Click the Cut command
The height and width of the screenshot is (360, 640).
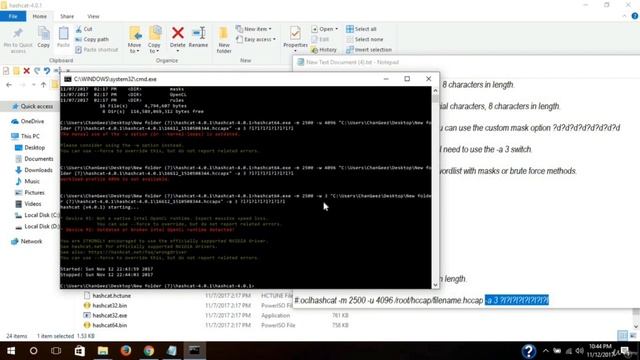tap(84, 29)
